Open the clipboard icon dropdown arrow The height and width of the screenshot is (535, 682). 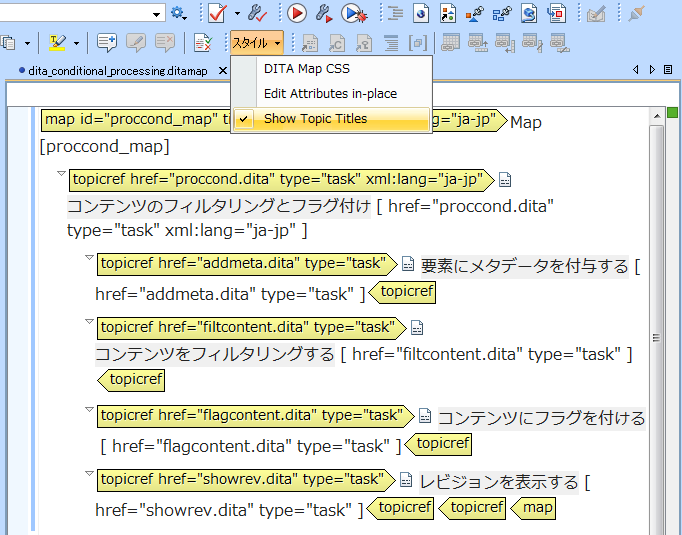point(27,43)
